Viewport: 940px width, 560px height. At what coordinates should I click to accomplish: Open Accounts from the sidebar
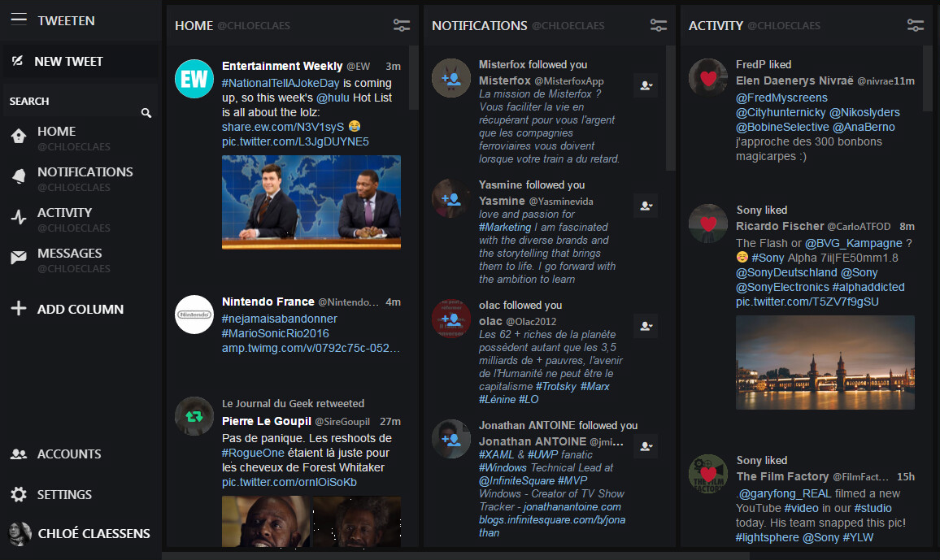pyautogui.click(x=69, y=454)
